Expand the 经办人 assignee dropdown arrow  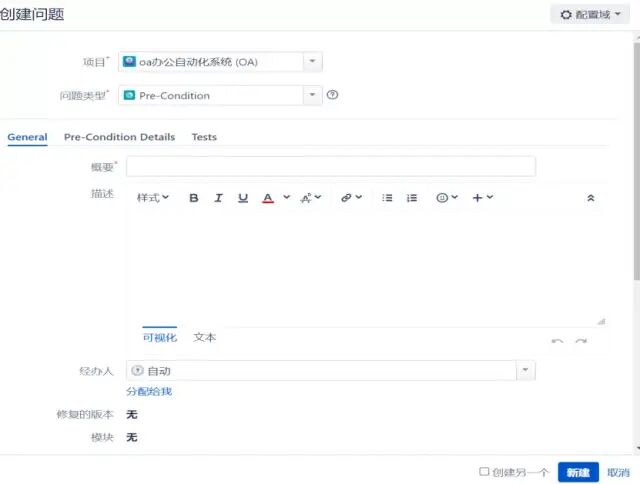526,370
